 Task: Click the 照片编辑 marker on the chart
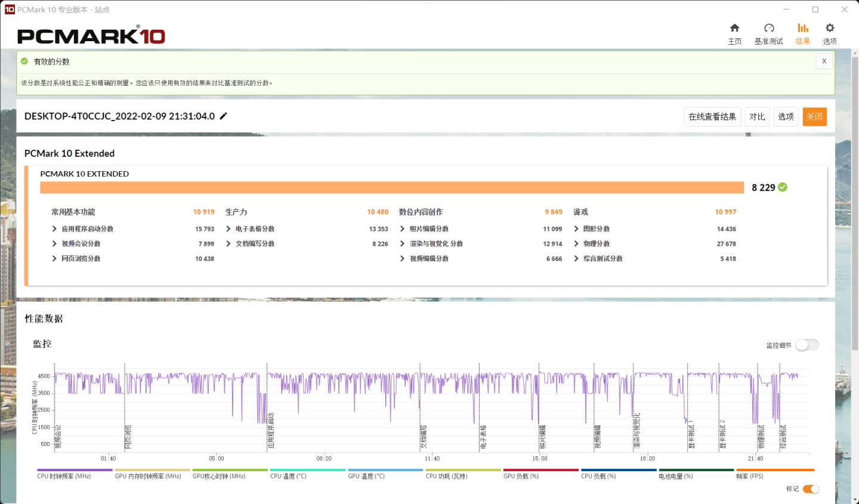[x=543, y=437]
